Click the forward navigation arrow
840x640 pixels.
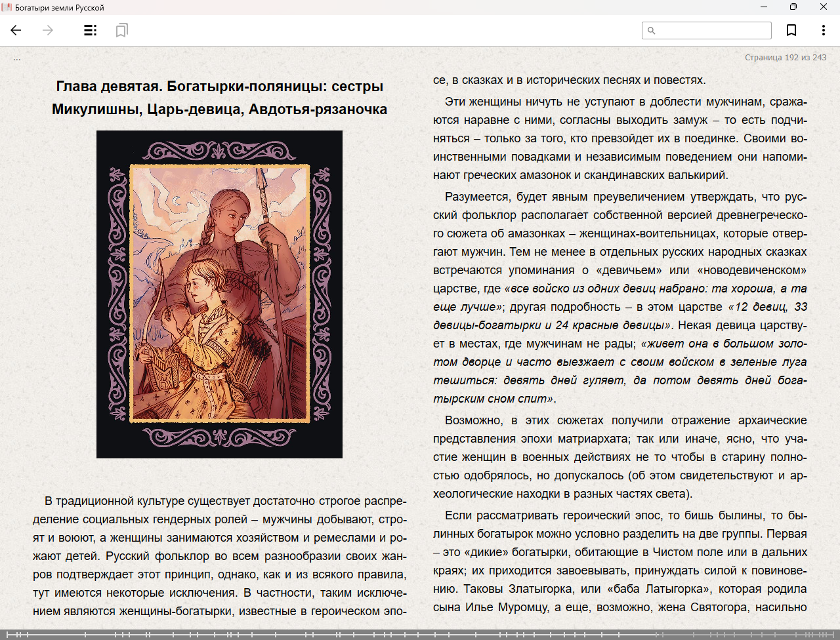(48, 30)
